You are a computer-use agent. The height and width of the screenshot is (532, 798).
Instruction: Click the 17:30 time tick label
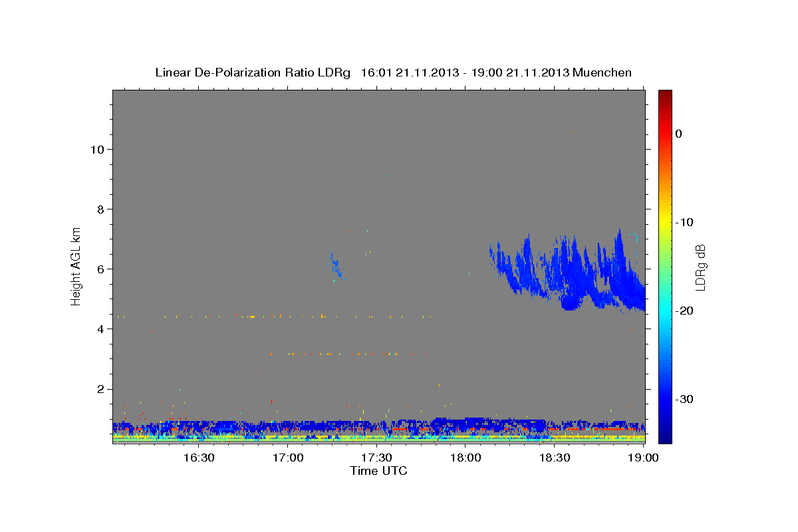tap(376, 458)
